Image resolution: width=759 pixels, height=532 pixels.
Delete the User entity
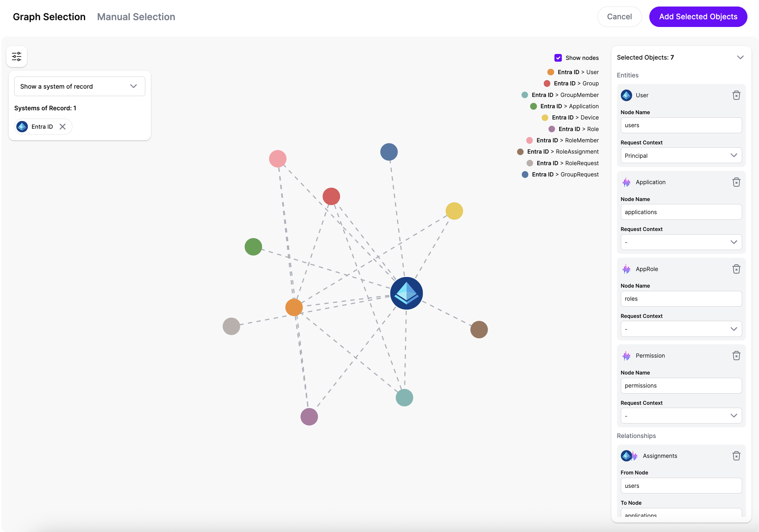736,95
